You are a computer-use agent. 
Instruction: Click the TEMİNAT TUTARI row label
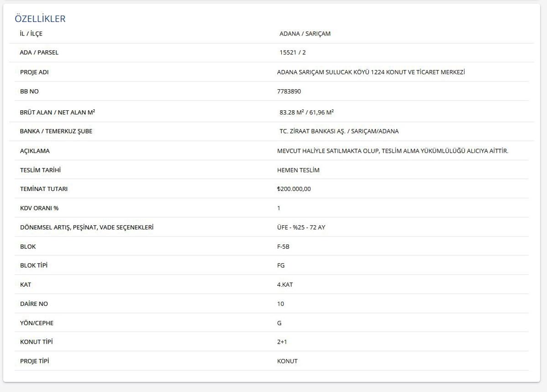(x=44, y=189)
